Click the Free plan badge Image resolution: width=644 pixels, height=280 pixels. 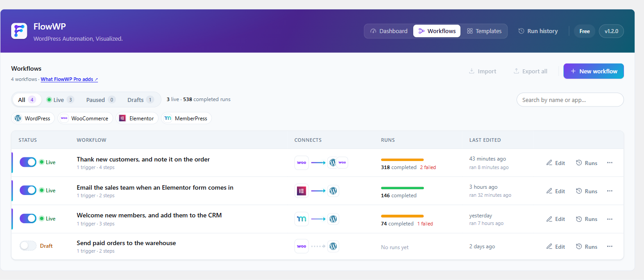[x=585, y=31]
